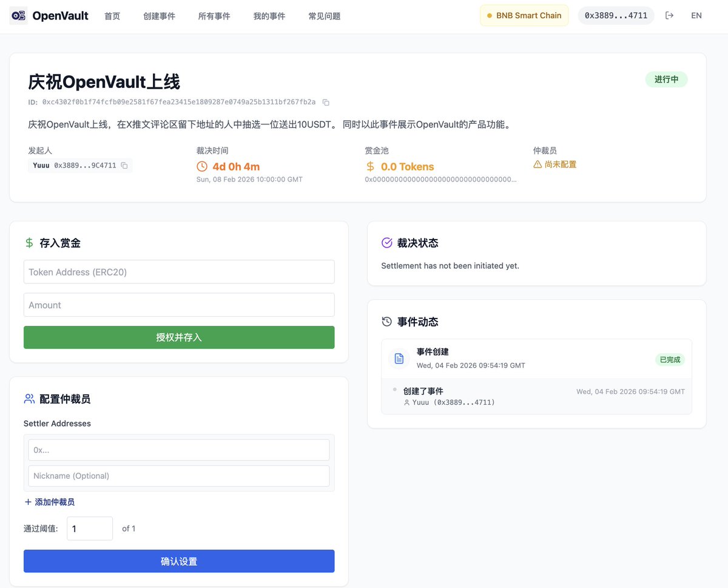Click the 'of 1' threshold text
Screen dimensions: 728x588
(x=129, y=529)
